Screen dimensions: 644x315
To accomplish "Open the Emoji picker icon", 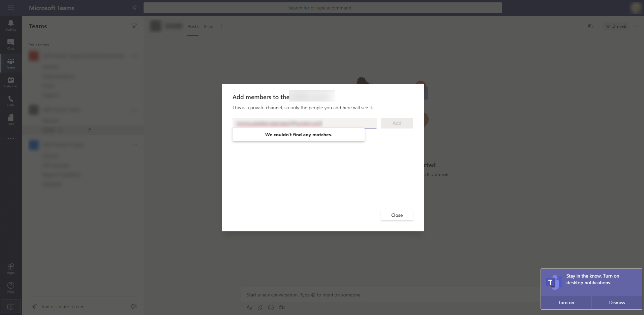I will [271, 308].
